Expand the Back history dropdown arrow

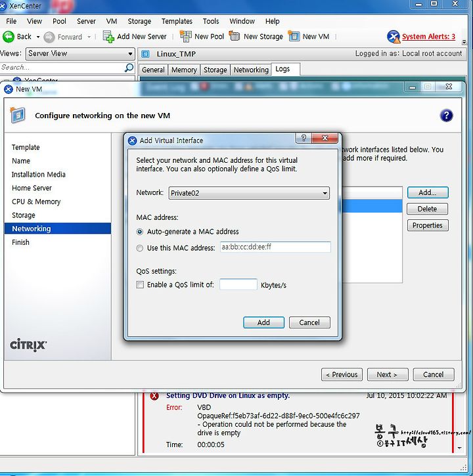pyautogui.click(x=38, y=37)
